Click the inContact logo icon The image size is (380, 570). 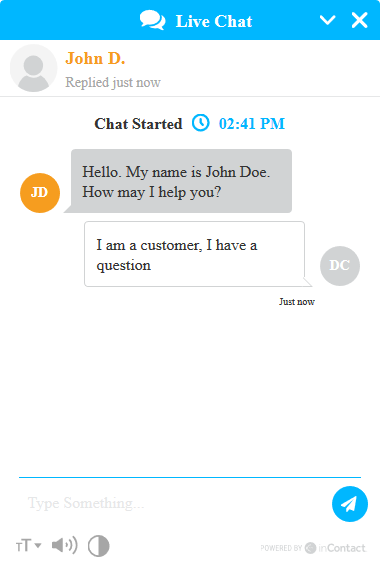[x=310, y=548]
